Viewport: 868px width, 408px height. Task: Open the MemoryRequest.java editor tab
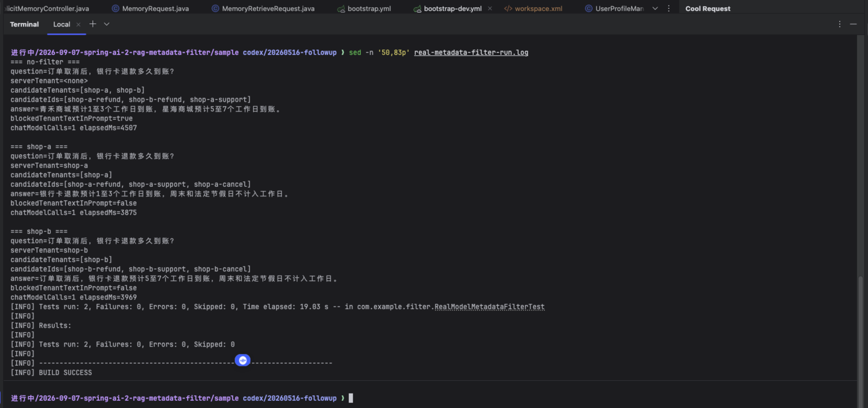coord(155,8)
